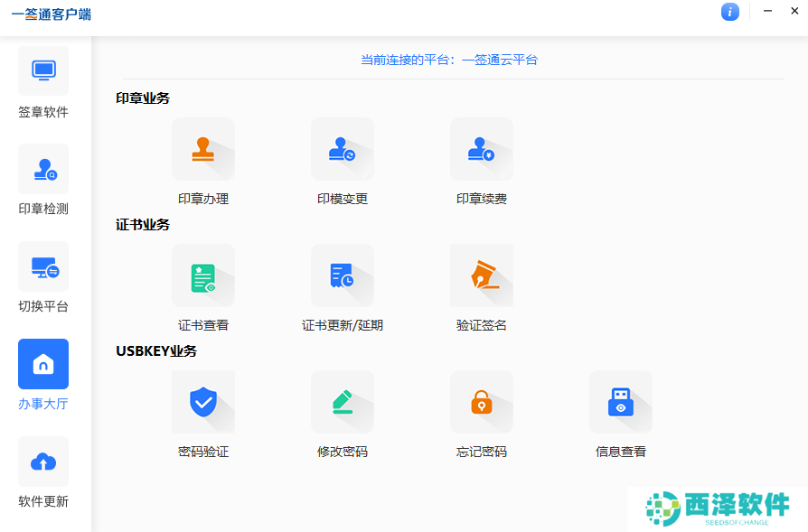Screen dimensions: 808x532
Task: Open the 印章续费 stamp icon
Action: pyautogui.click(x=482, y=149)
